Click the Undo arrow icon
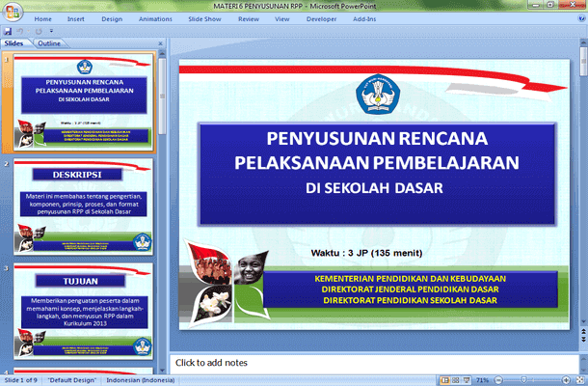The width and height of the screenshot is (588, 386). click(20, 32)
